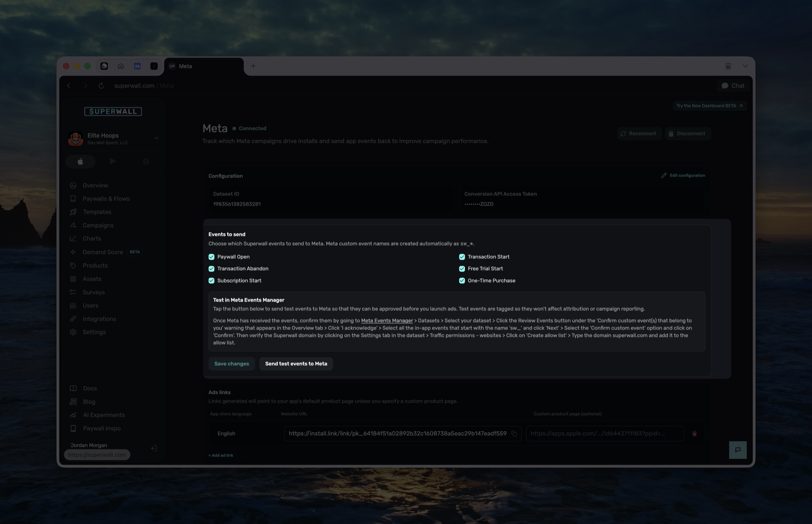Screen dimensions: 812x524
Task: Select the web globe platform tab
Action: click(x=146, y=162)
